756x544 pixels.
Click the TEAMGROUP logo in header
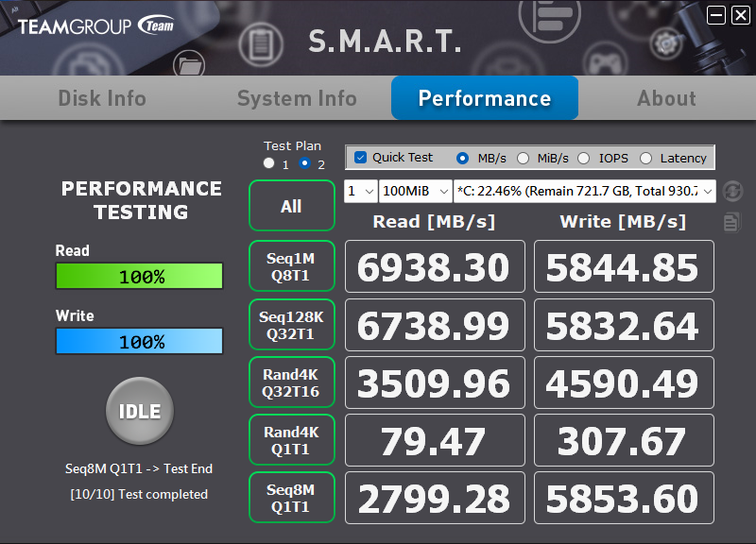95,25
